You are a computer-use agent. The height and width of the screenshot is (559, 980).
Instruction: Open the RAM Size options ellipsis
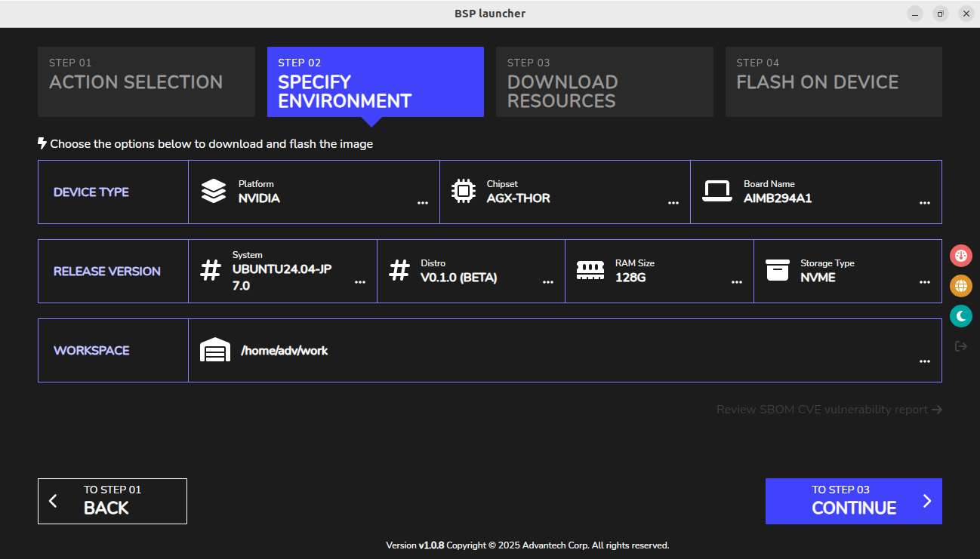click(x=736, y=281)
